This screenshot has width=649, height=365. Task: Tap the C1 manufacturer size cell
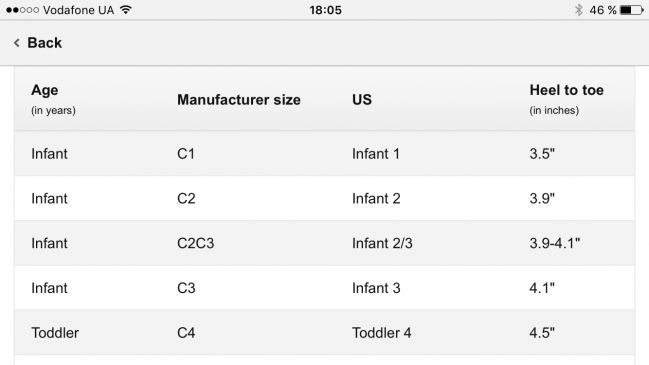point(186,154)
